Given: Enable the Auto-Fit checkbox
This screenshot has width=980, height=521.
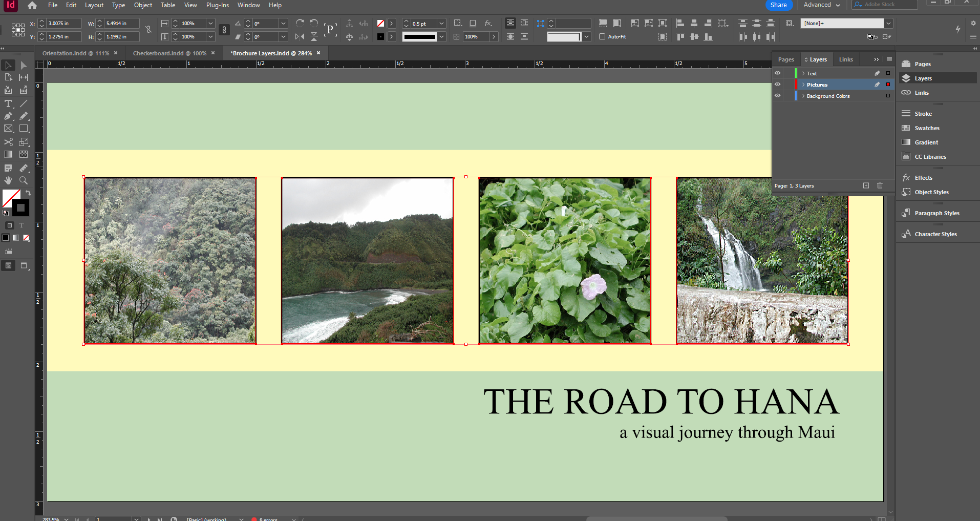Looking at the screenshot, I should tap(602, 37).
